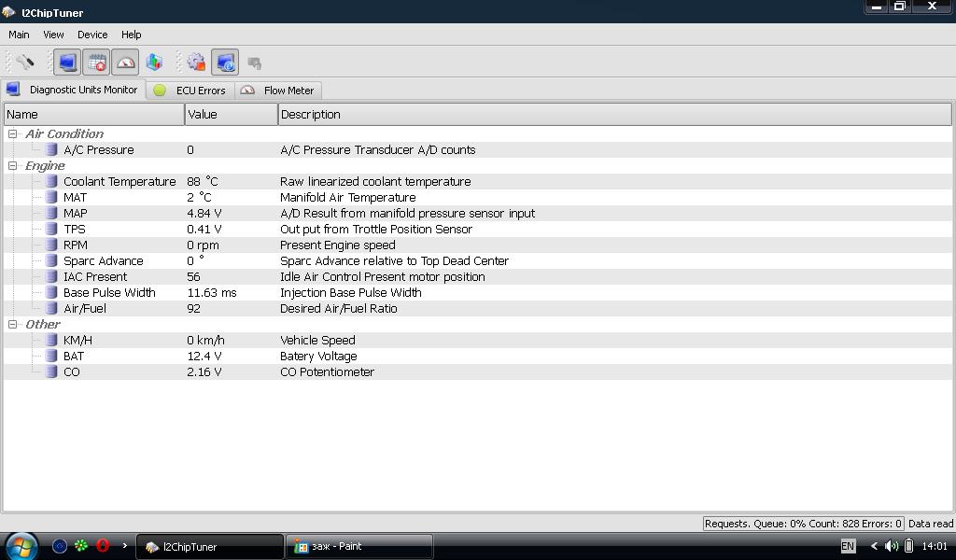Click the EN language indicator
Viewport: 956px width, 560px height.
(848, 546)
